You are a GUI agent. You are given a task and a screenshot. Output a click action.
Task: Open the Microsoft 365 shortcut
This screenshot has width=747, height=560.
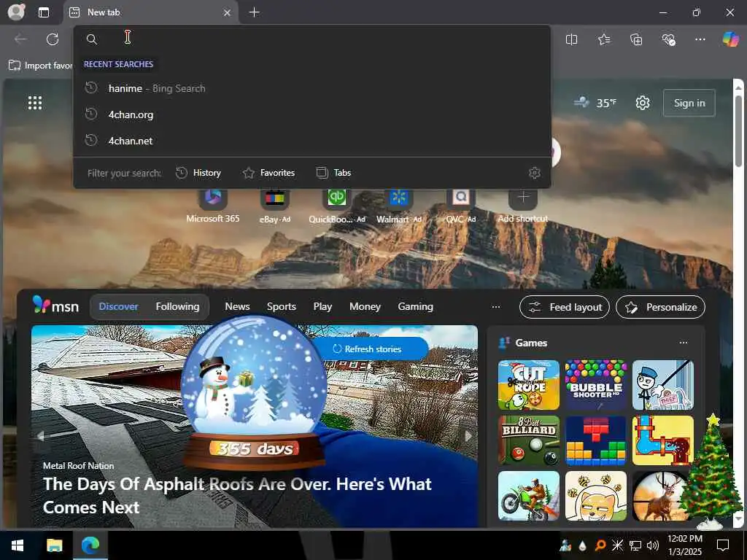coord(213,205)
